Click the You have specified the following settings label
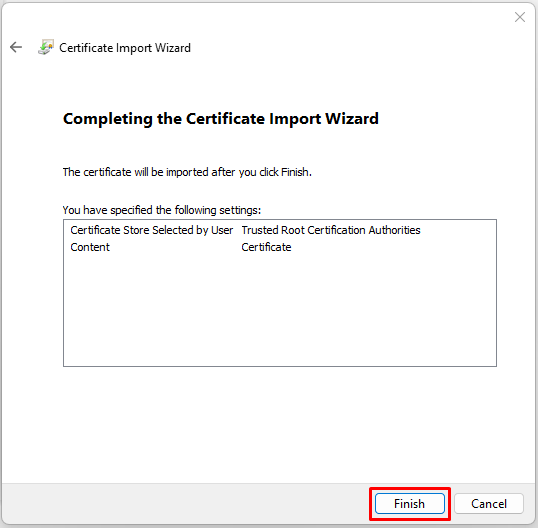 click(x=162, y=210)
